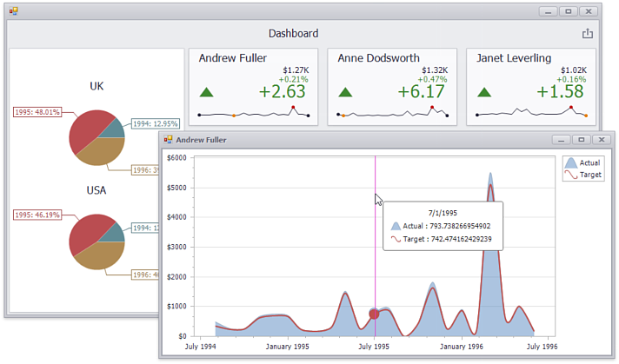Click green up triangle on Janet Leverling card
619x364 pixels.
click(x=484, y=93)
